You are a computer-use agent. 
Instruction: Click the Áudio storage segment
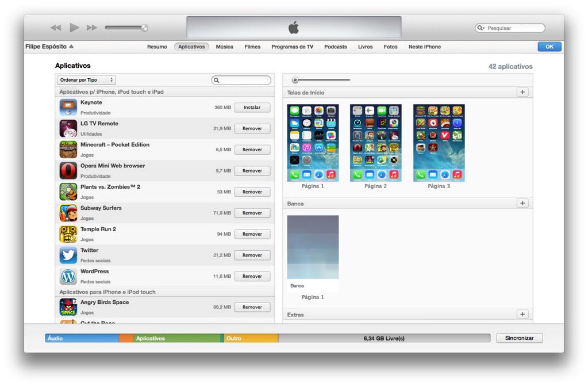82,338
